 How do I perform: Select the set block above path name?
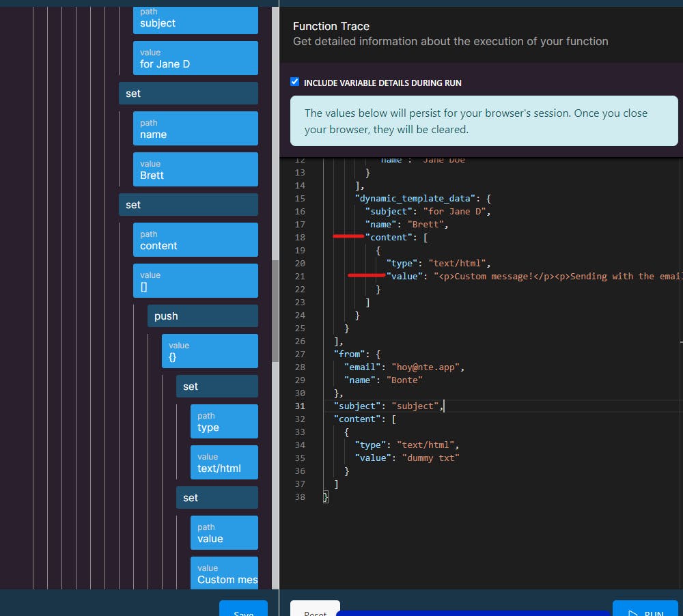pyautogui.click(x=188, y=94)
